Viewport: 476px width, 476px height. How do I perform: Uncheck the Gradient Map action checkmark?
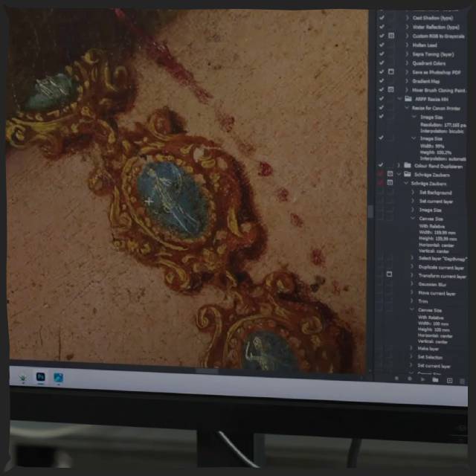[382, 81]
